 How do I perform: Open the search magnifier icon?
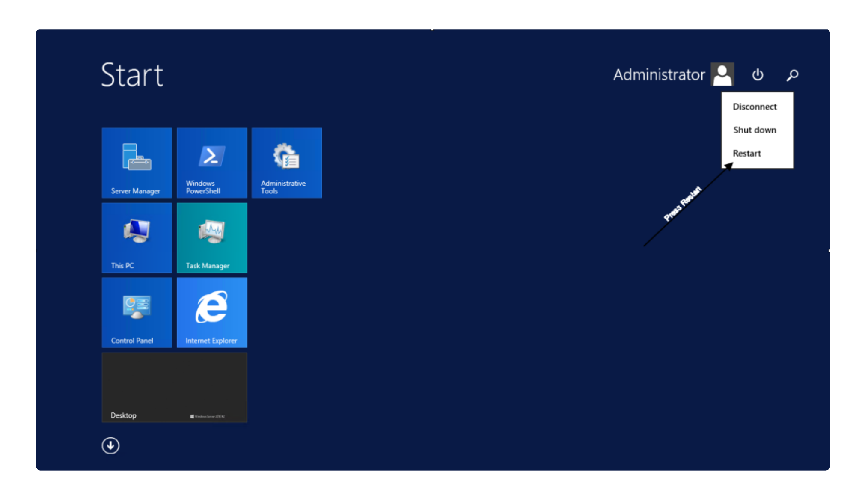coord(792,75)
